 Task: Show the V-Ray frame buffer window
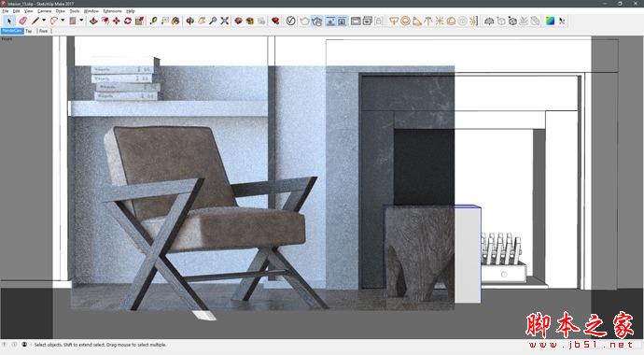[356, 21]
